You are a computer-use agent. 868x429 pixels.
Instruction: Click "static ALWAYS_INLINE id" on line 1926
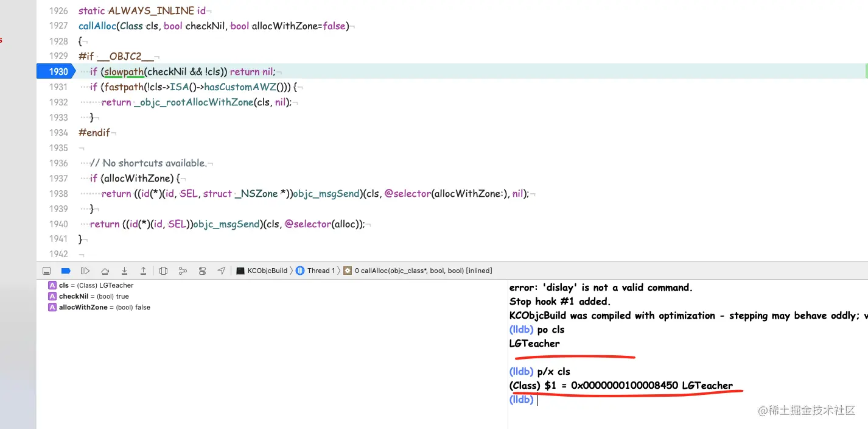coord(142,11)
